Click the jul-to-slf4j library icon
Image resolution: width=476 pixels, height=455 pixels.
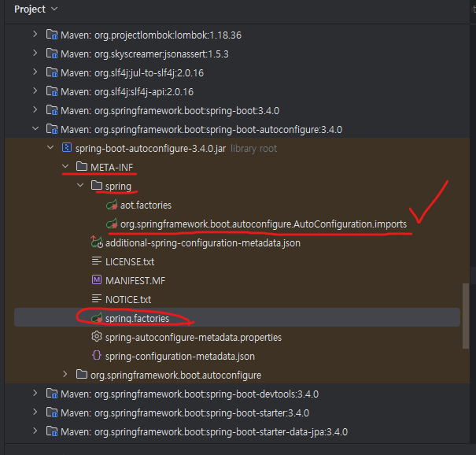(52, 72)
